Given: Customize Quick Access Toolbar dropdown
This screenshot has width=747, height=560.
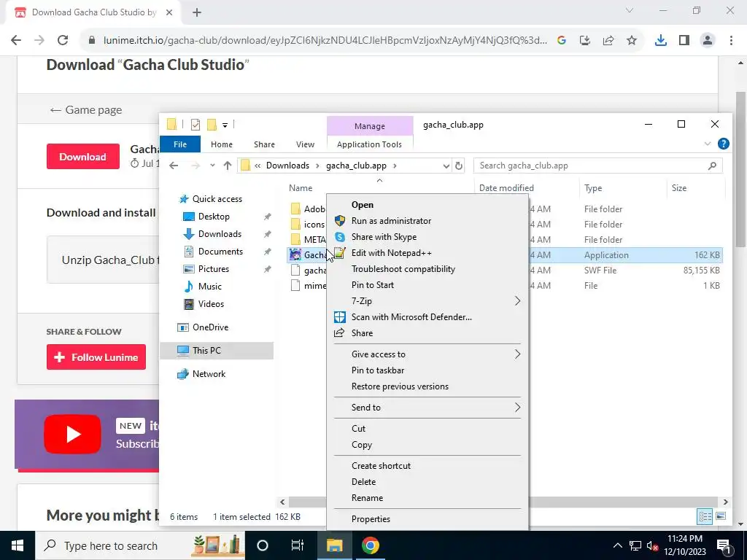Looking at the screenshot, I should pos(225,125).
